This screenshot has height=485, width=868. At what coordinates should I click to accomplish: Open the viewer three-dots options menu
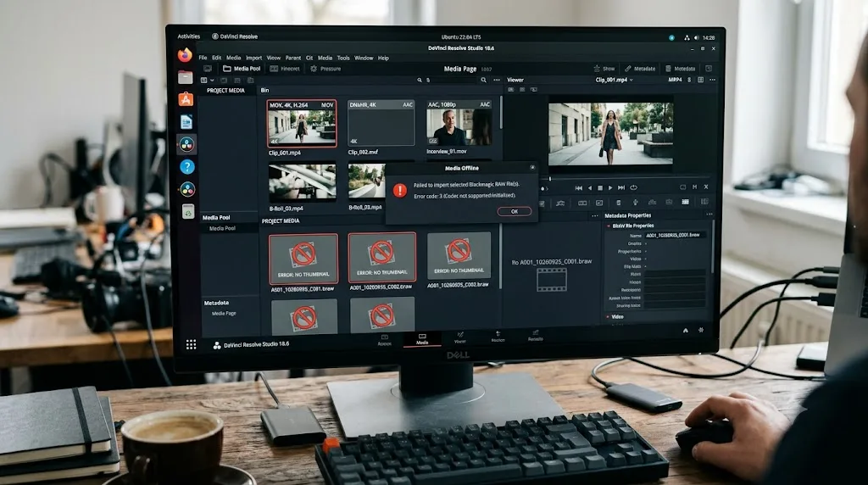(712, 80)
